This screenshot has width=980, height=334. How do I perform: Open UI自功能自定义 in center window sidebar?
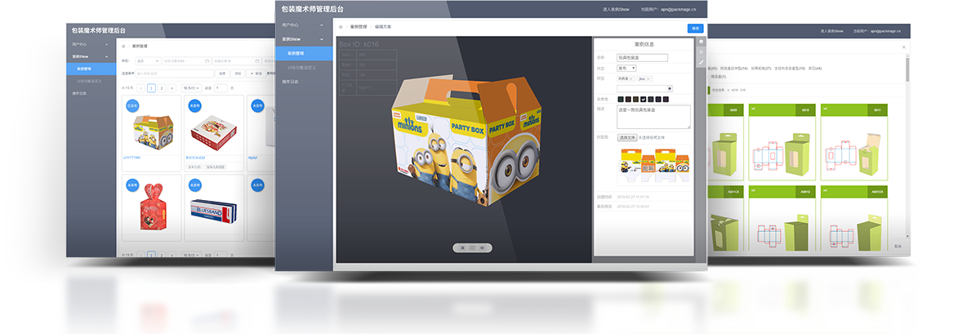coord(304,67)
